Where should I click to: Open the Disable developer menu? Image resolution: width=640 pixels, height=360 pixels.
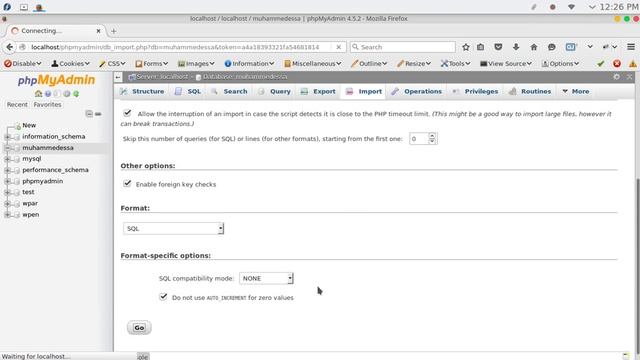pos(23,64)
